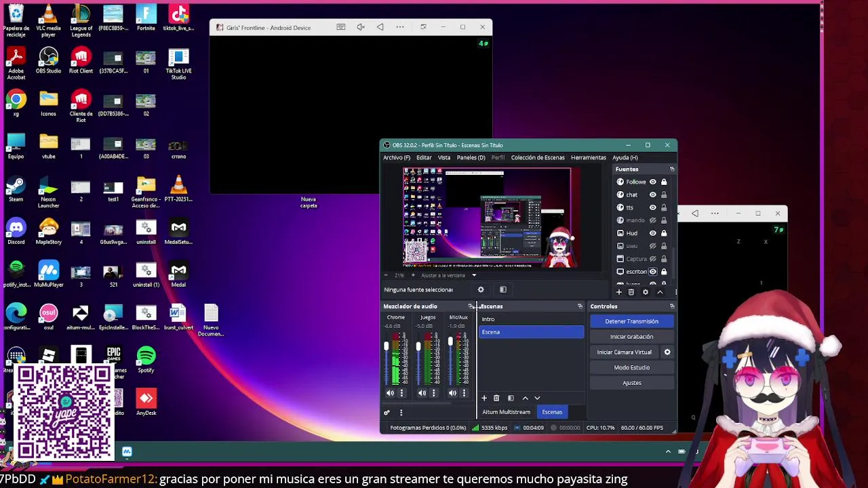Click Detener Transmisión button
The height and width of the screenshot is (488, 868).
pyautogui.click(x=631, y=321)
